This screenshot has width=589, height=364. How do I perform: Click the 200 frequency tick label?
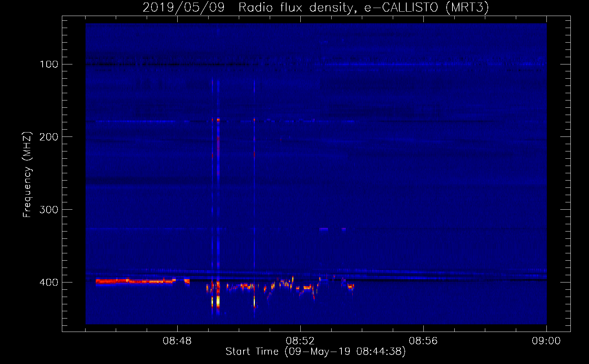[49, 137]
